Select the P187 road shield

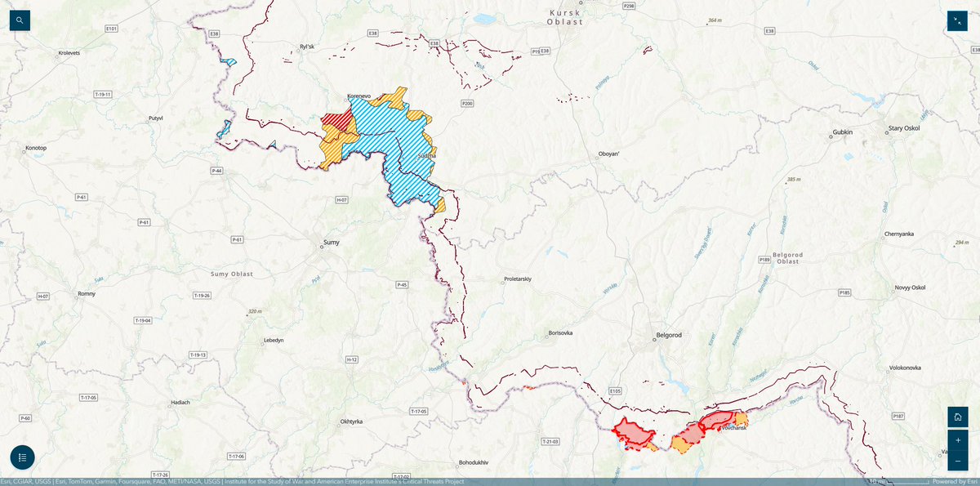898,417
